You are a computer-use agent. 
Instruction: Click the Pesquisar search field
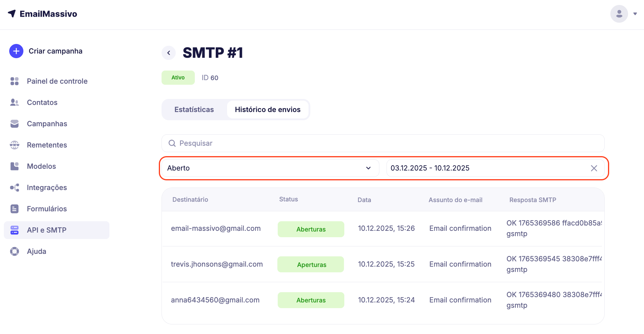383,143
